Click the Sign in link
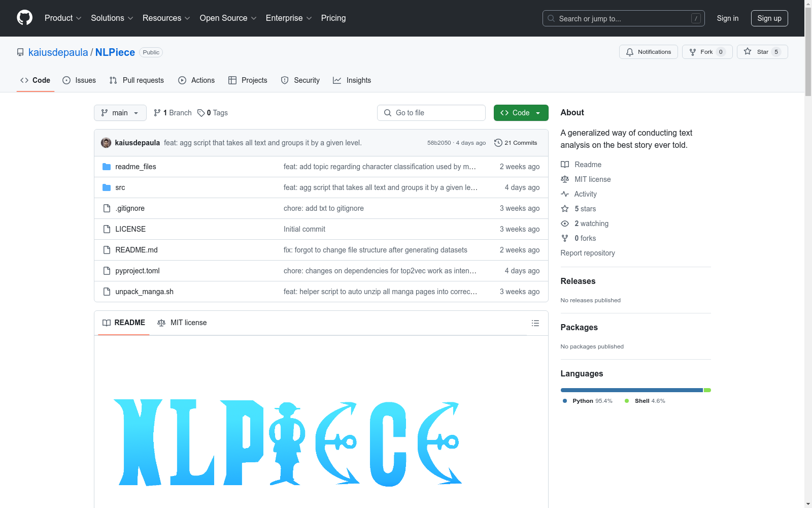The width and height of the screenshot is (812, 508). tap(728, 18)
